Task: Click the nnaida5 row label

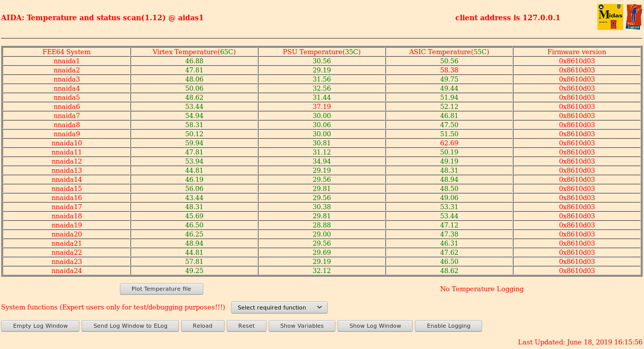Action: pyautogui.click(x=67, y=97)
